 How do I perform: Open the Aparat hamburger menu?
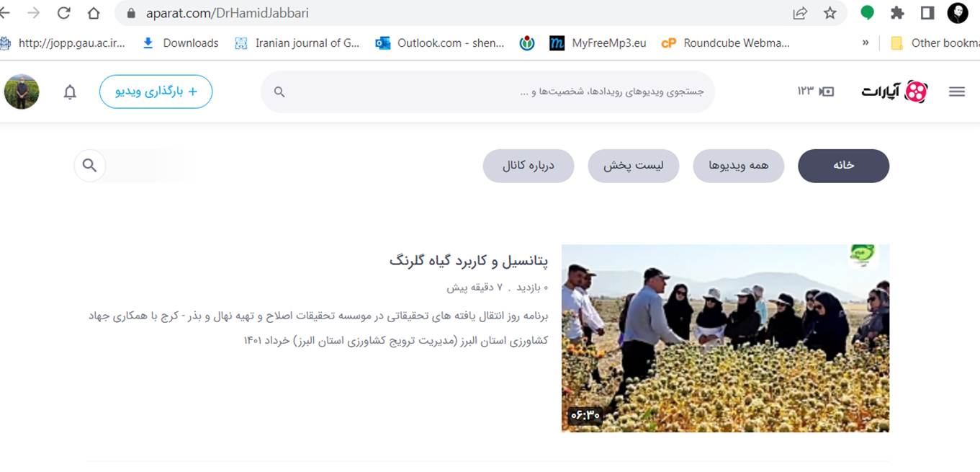[x=956, y=92]
